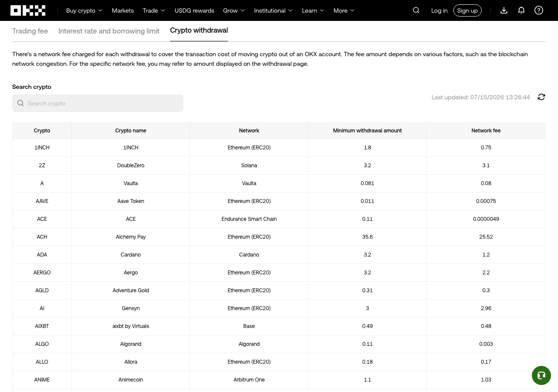The height and width of the screenshot is (392, 558).
Task: Click the Network column header
Action: pyautogui.click(x=249, y=131)
